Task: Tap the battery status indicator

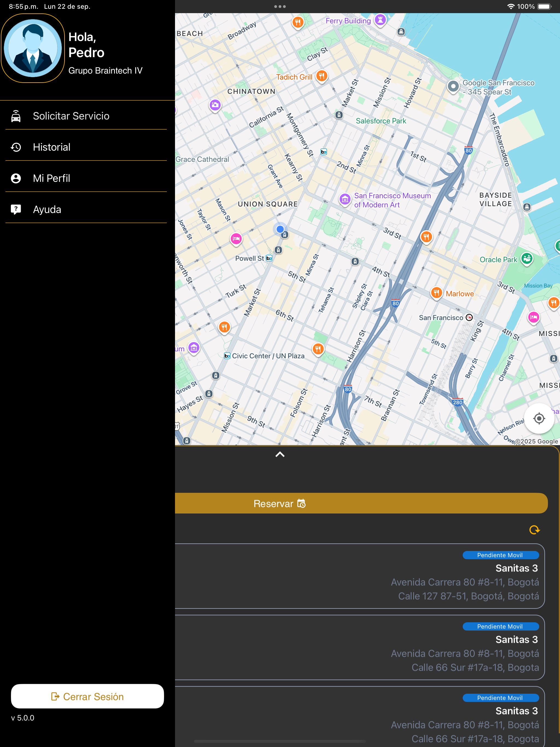Action: point(544,6)
